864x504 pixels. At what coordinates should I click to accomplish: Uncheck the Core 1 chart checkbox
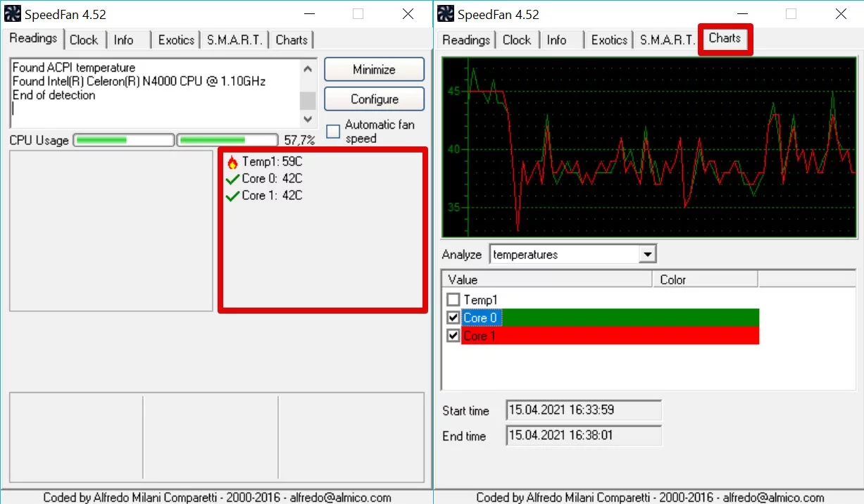tap(453, 336)
